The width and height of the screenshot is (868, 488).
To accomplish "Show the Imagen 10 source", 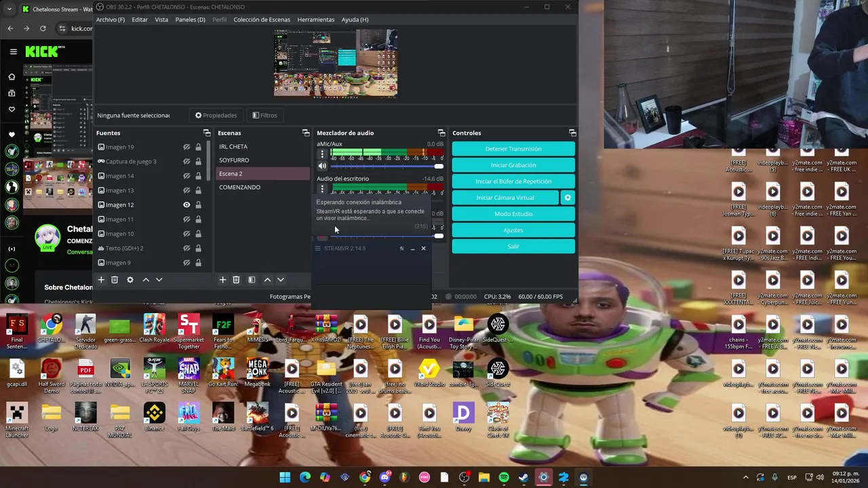I will click(186, 234).
